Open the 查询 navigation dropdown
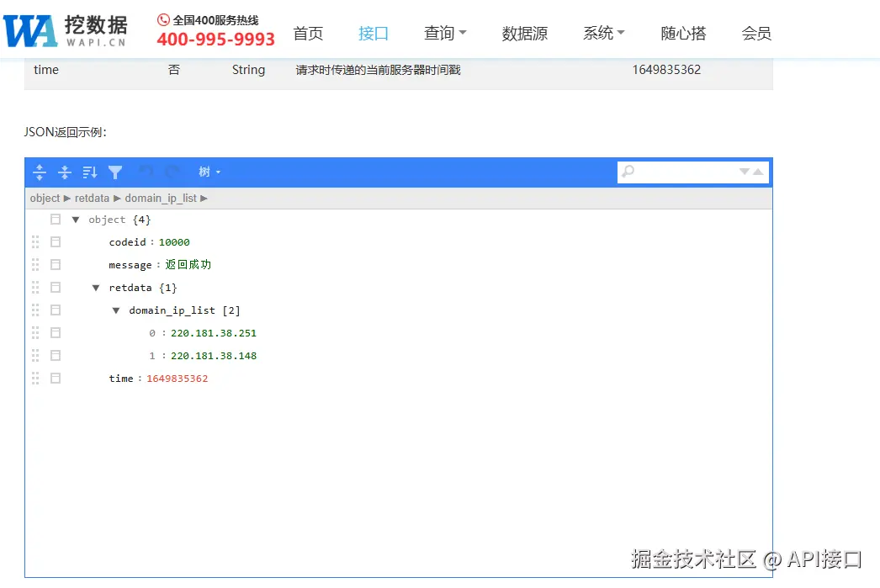 click(x=445, y=33)
